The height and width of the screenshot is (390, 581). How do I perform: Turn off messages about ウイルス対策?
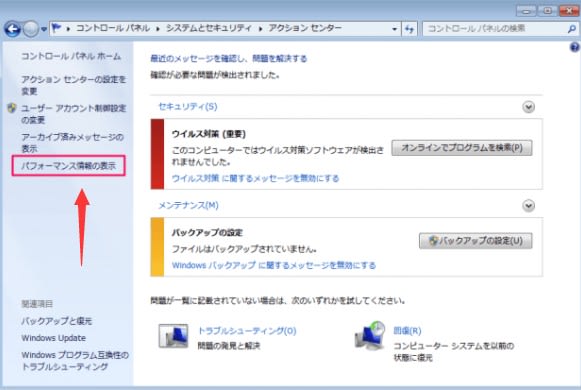[255, 178]
